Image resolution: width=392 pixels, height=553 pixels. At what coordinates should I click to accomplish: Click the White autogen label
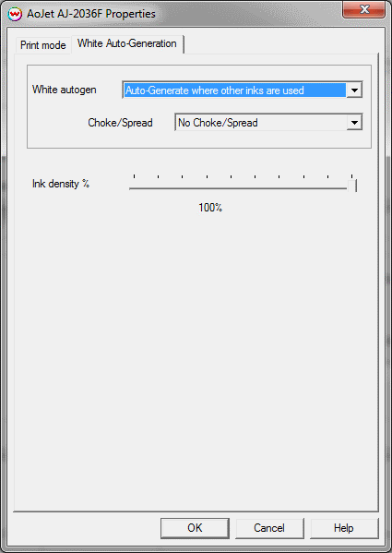tap(64, 90)
